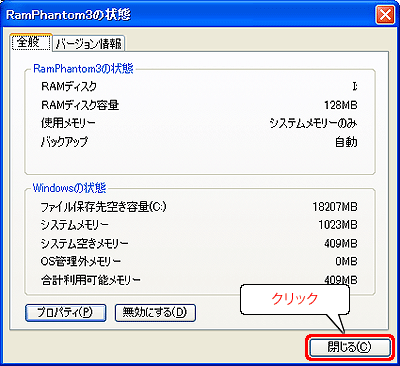Click the 0MB unmanaged memory value

pyautogui.click(x=346, y=262)
